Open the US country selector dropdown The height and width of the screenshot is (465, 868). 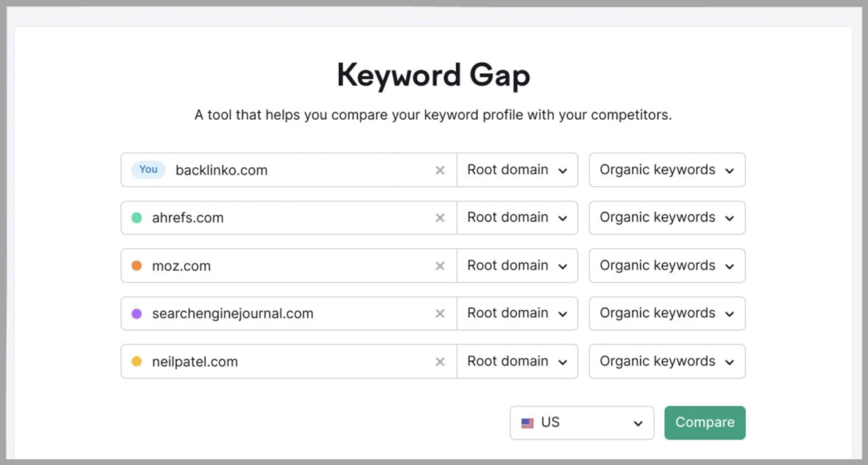[x=582, y=423]
